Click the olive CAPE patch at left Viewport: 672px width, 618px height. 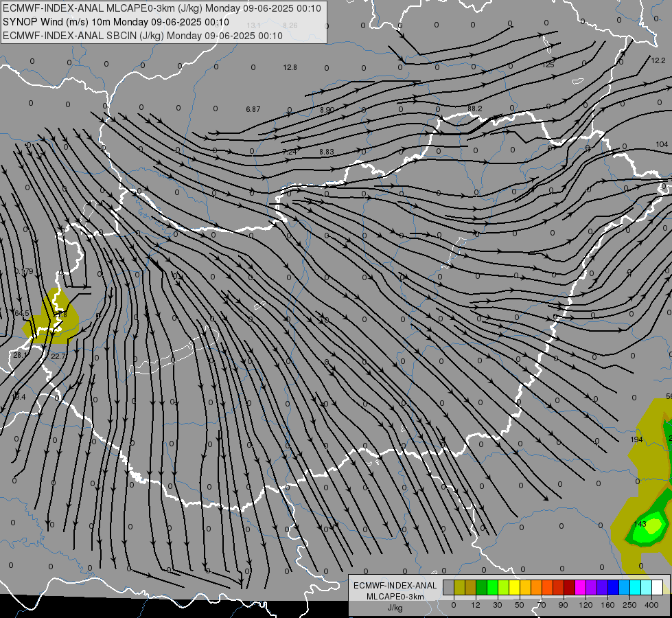click(51, 317)
